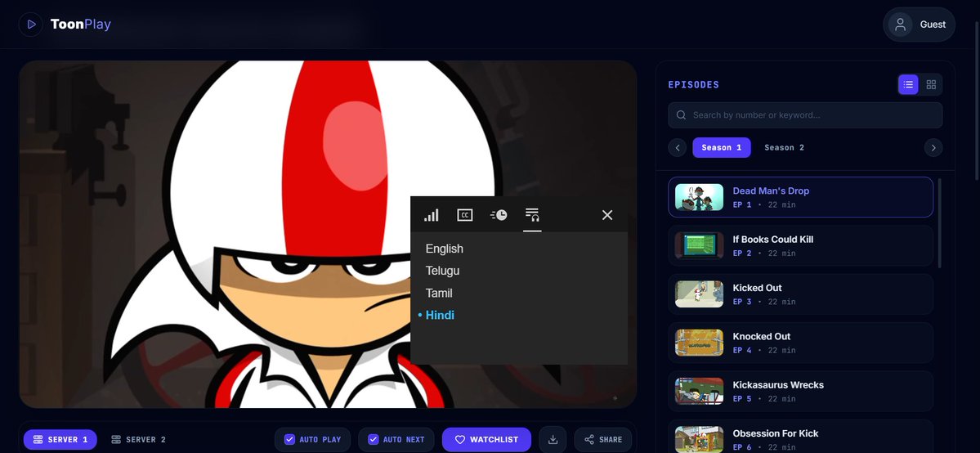
Task: Close the player settings popup
Action: tap(606, 215)
